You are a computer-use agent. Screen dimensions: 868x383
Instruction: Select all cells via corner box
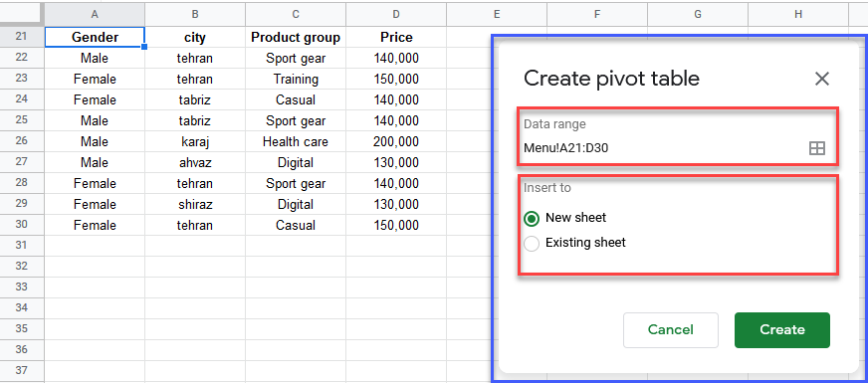(22, 14)
